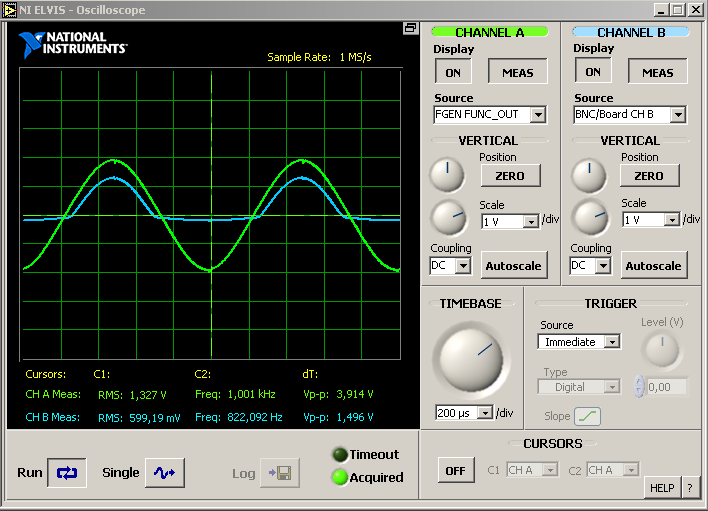Click the Slope rising edge icon
The image size is (708, 511).
click(587, 416)
